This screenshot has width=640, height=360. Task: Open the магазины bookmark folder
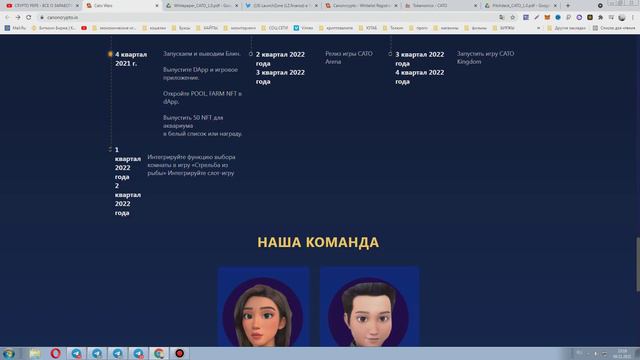447,28
